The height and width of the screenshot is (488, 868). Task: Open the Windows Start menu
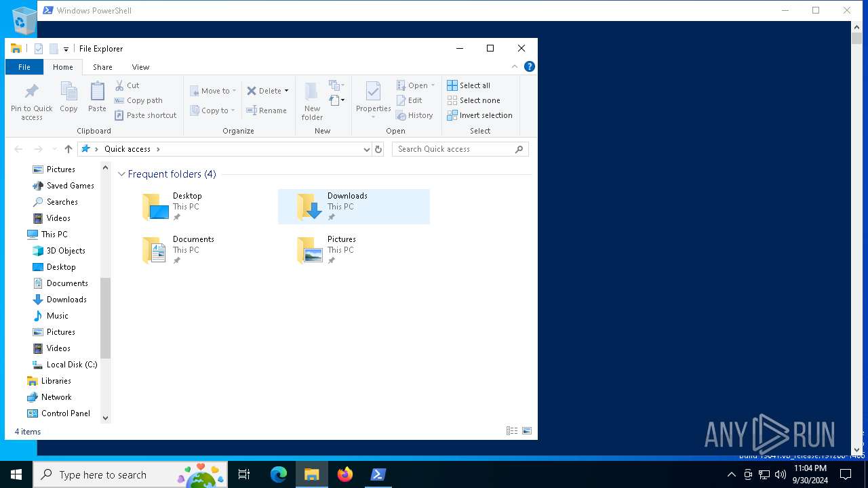coord(16,474)
